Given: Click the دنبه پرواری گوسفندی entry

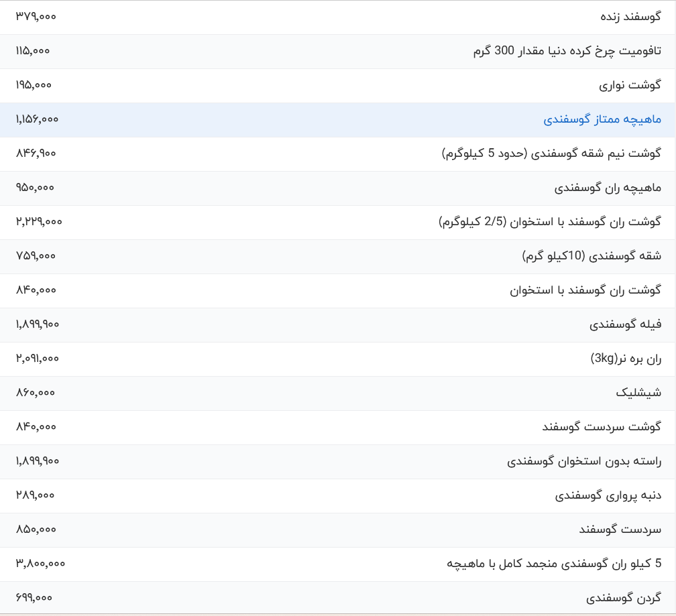Looking at the screenshot, I should tap(608, 495).
